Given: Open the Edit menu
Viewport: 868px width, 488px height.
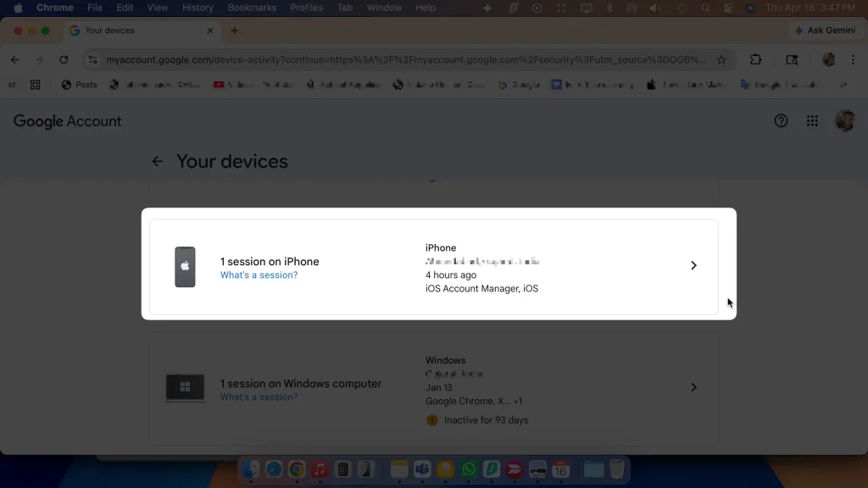Looking at the screenshot, I should point(125,8).
